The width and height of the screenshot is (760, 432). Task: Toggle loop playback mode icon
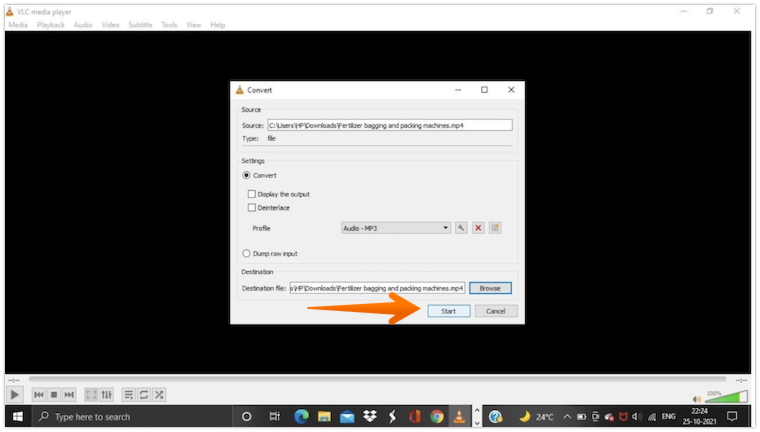(144, 395)
